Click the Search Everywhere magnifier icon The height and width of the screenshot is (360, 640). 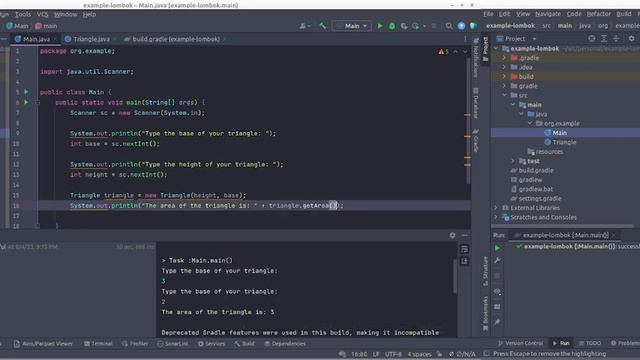click(x=449, y=26)
